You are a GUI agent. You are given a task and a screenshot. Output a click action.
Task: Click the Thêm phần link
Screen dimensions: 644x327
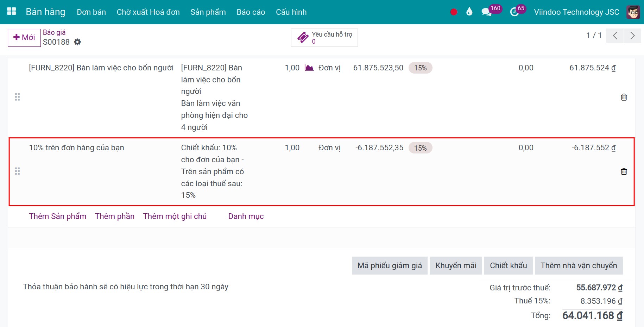click(x=115, y=216)
